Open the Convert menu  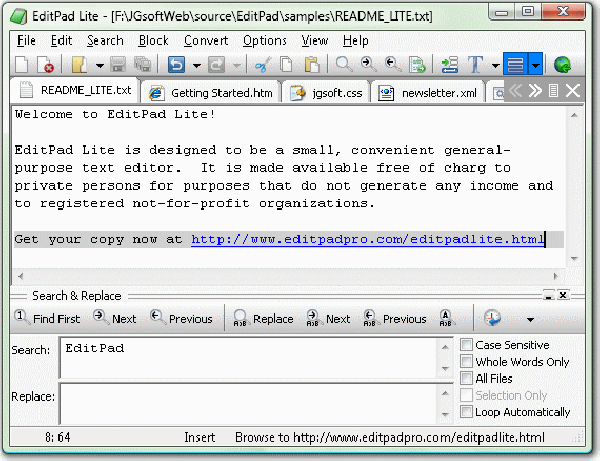point(206,41)
